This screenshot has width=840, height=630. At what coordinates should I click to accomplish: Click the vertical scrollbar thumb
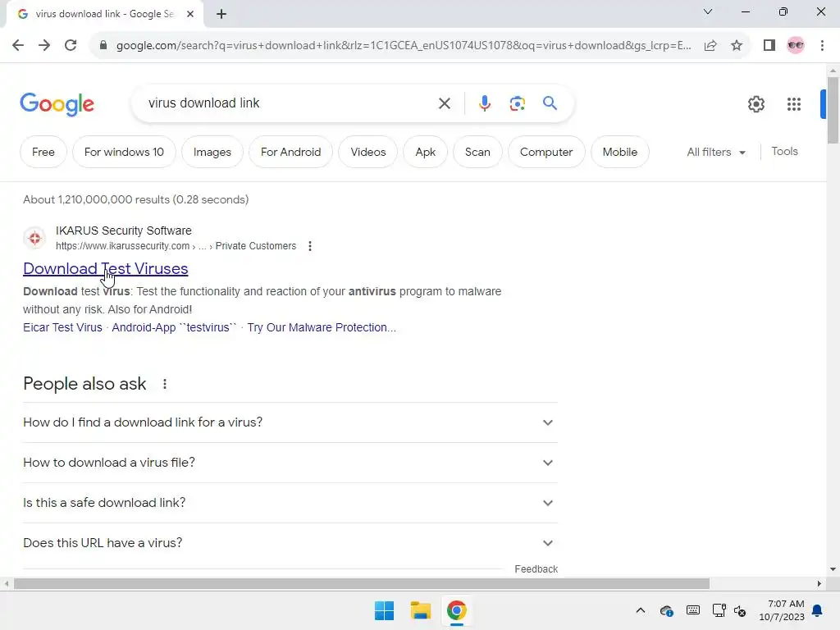click(x=833, y=111)
